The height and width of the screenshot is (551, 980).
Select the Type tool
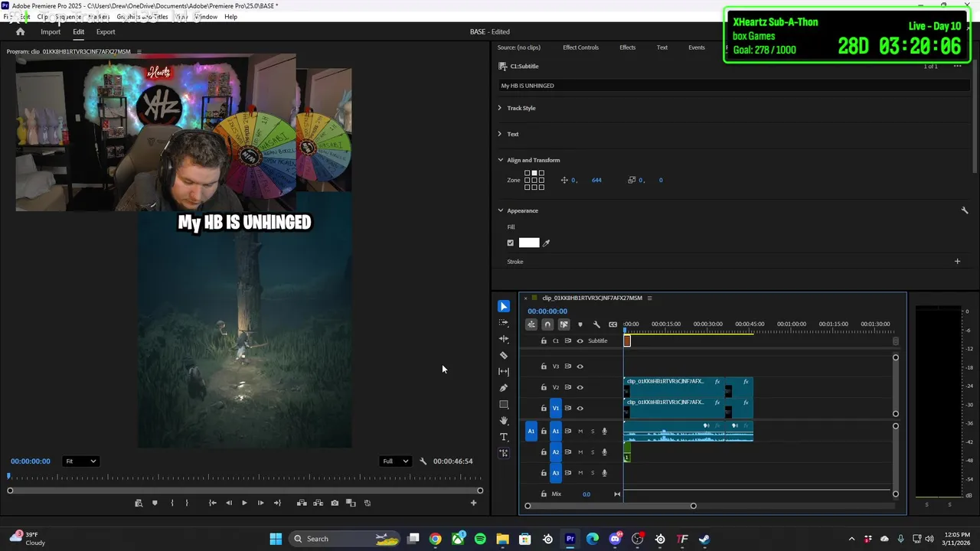[x=504, y=437]
